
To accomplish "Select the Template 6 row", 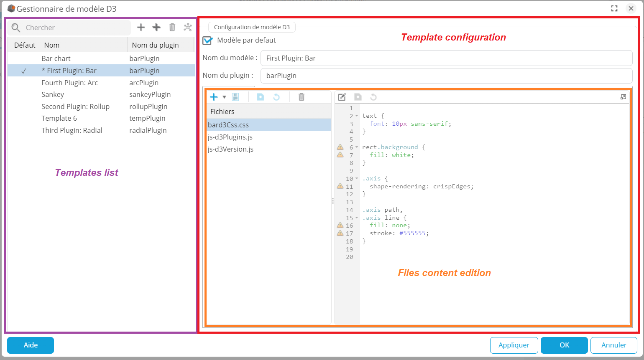I will tap(101, 118).
